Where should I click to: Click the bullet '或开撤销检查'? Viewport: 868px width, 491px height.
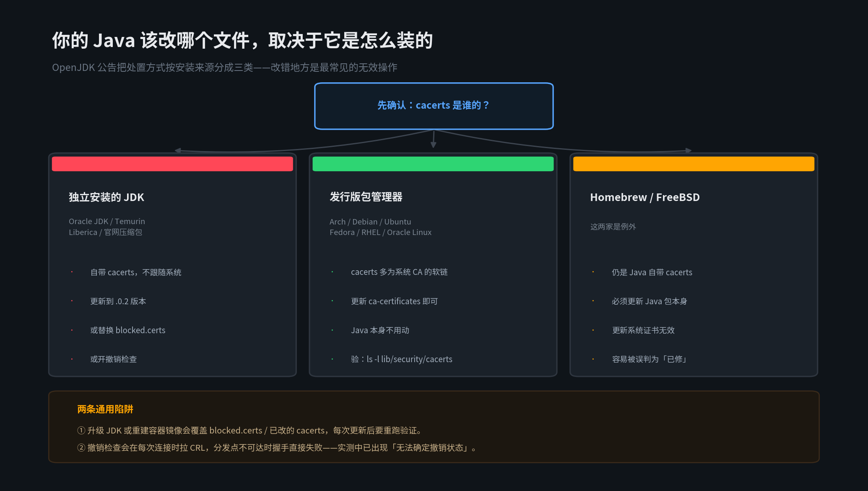pyautogui.click(x=114, y=359)
